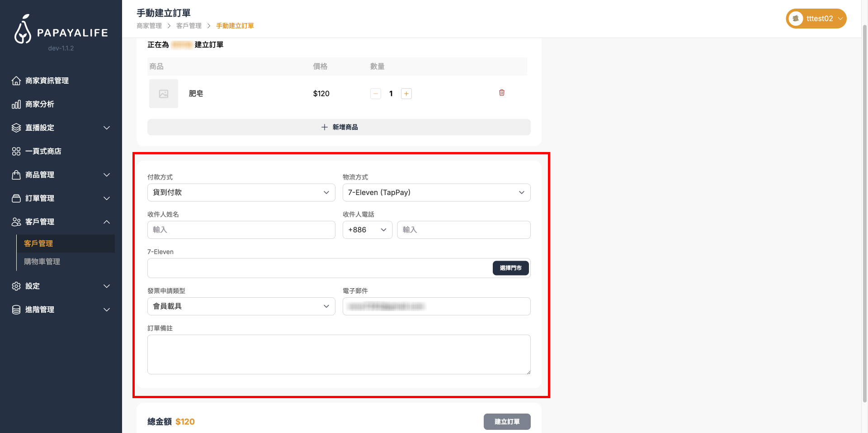Click the 客戶管理 breadcrumb link
The height and width of the screenshot is (433, 868).
(x=189, y=26)
